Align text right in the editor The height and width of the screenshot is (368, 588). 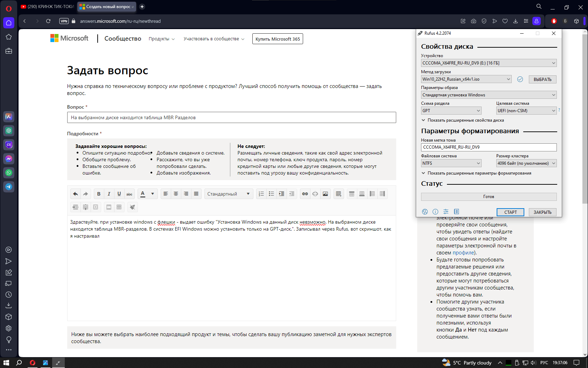(x=186, y=194)
